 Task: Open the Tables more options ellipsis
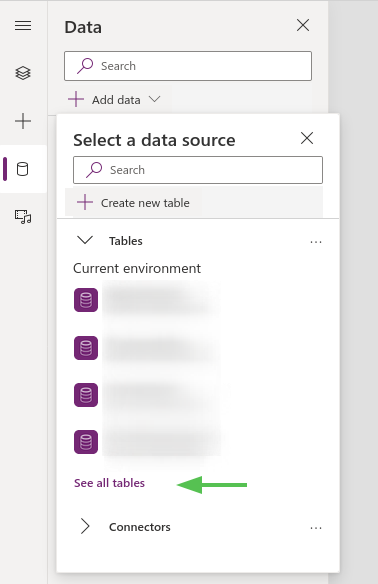[x=316, y=242]
